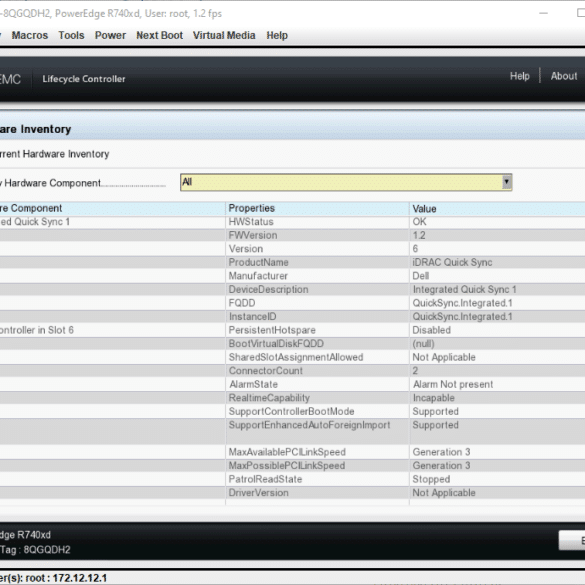Image resolution: width=585 pixels, height=585 pixels.
Task: Click the Help link in Lifecycle Controller header
Action: click(x=520, y=76)
